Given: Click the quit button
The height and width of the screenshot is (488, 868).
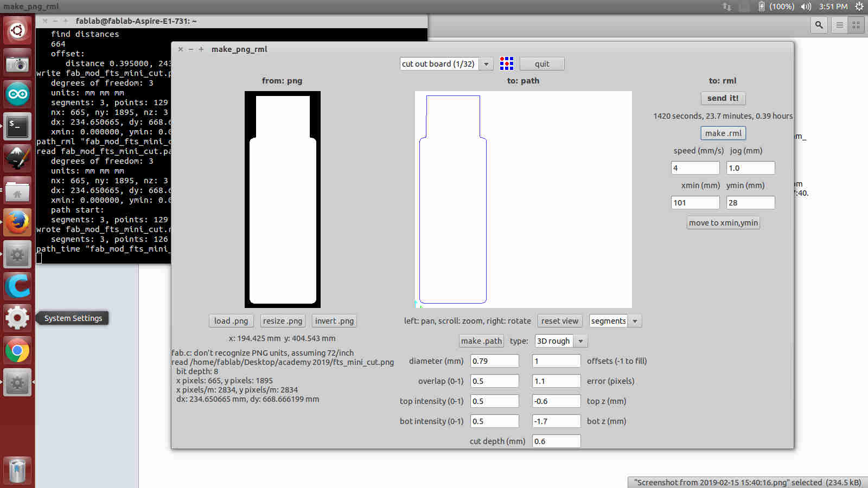Looking at the screenshot, I should [x=542, y=64].
